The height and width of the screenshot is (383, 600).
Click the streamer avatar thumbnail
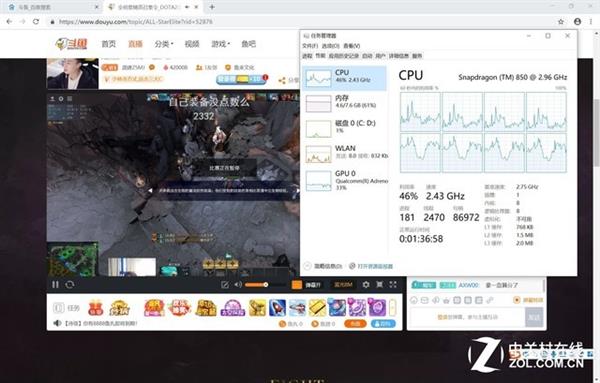72,73
